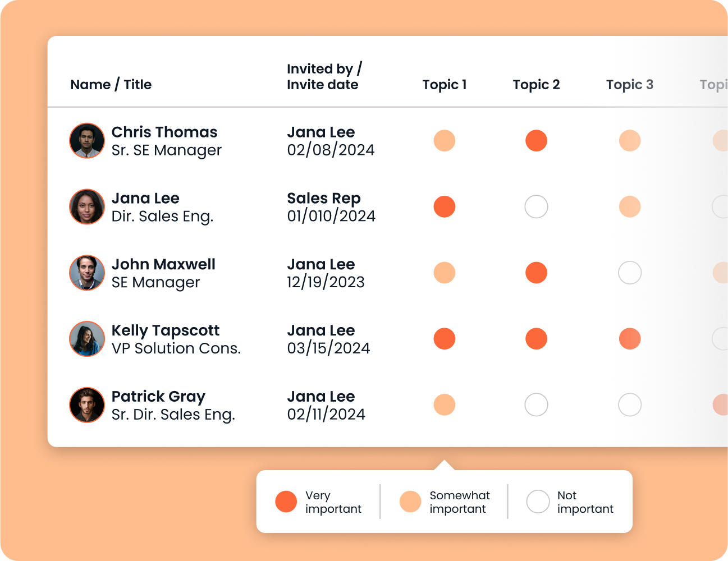The height and width of the screenshot is (561, 728).
Task: Select Chris Thomas's Topic 1 importance dot
Action: click(x=445, y=141)
